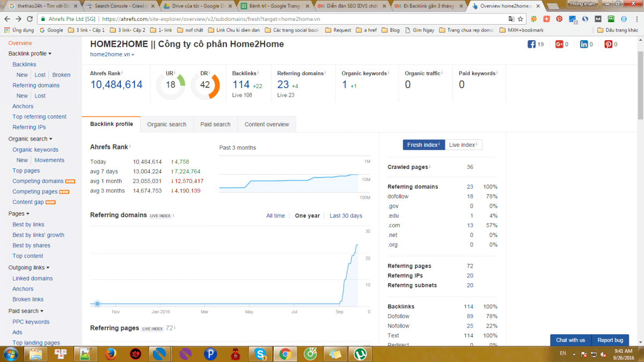Click the referring domains count 23 in the metrics row

(x=283, y=85)
